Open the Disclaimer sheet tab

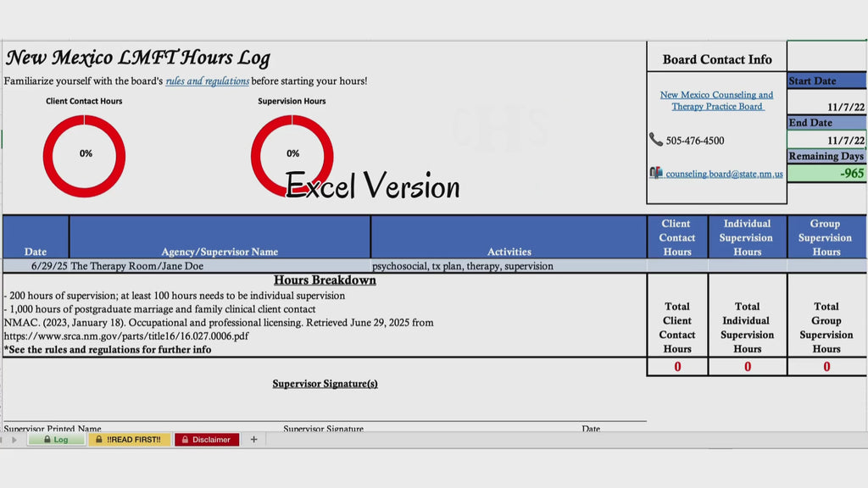click(207, 440)
